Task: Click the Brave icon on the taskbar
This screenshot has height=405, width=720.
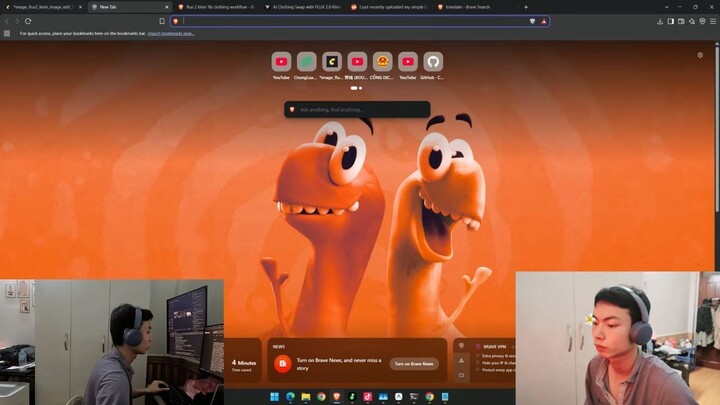Action: [x=337, y=397]
